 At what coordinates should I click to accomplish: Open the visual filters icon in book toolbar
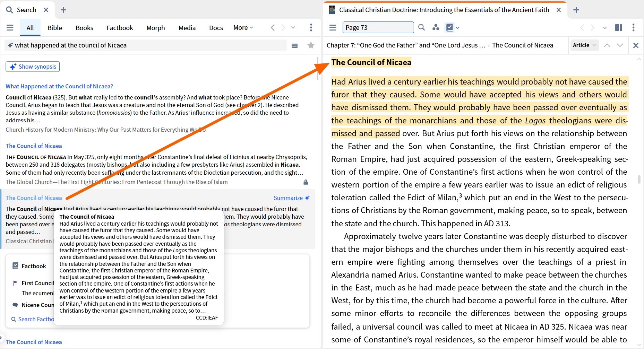tap(436, 27)
